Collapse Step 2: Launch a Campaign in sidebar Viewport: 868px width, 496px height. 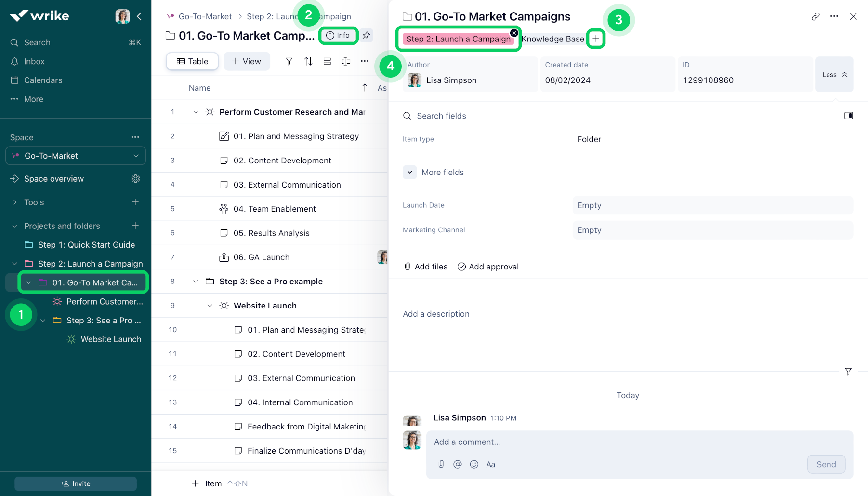13,263
